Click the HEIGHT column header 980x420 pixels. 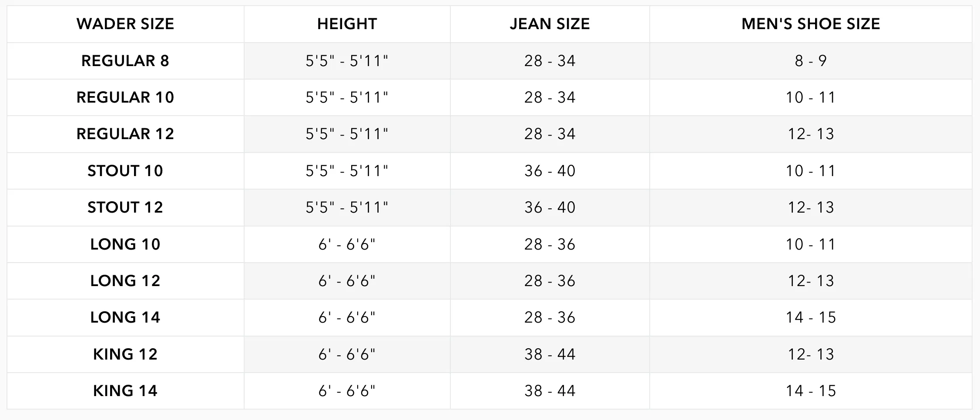(347, 24)
